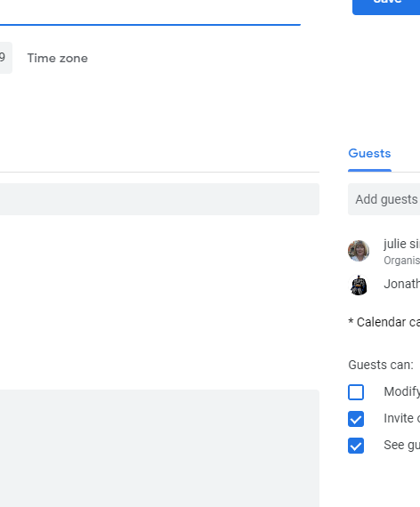Screen dimensions: 420x507
Task: Switch to the Guests tab
Action: pos(369,153)
